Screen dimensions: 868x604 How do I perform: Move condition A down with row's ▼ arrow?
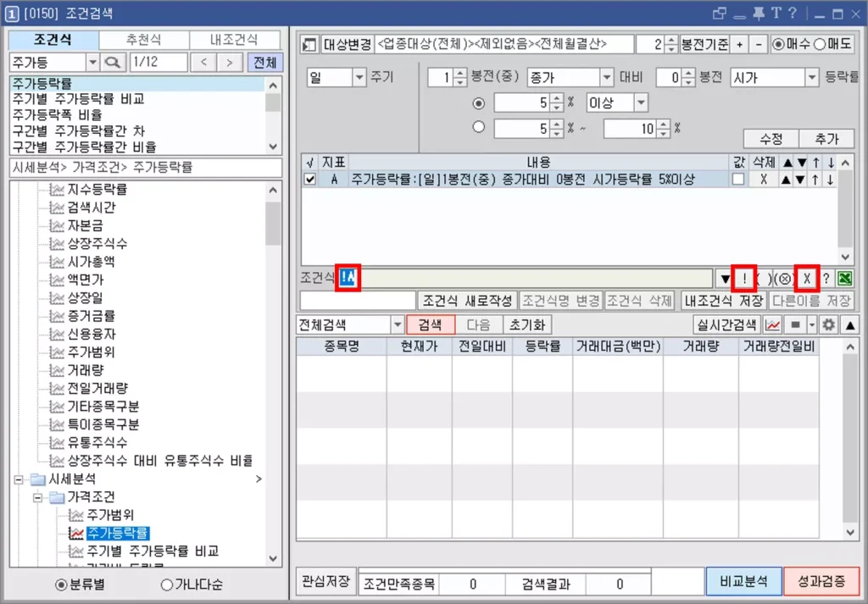[x=800, y=180]
